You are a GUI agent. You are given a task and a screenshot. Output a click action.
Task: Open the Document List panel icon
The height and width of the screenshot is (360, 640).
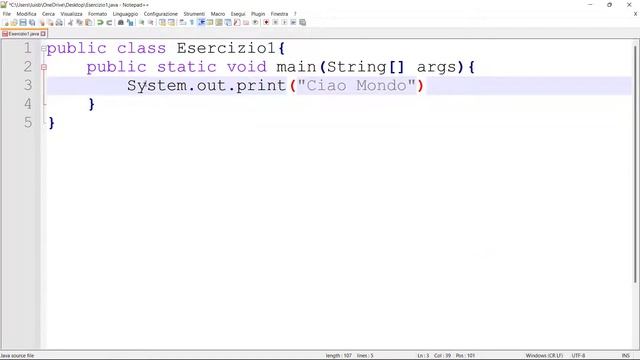point(228,22)
